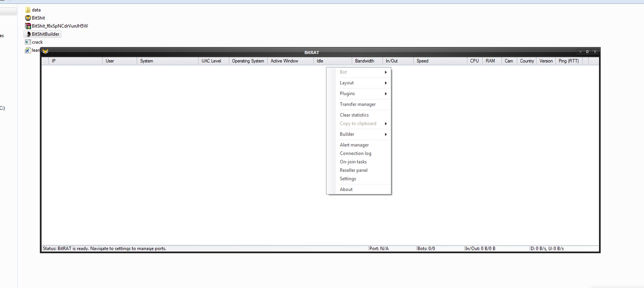Open On-join tasks
Screen dimensions: 644x288
pyautogui.click(x=359, y=162)
